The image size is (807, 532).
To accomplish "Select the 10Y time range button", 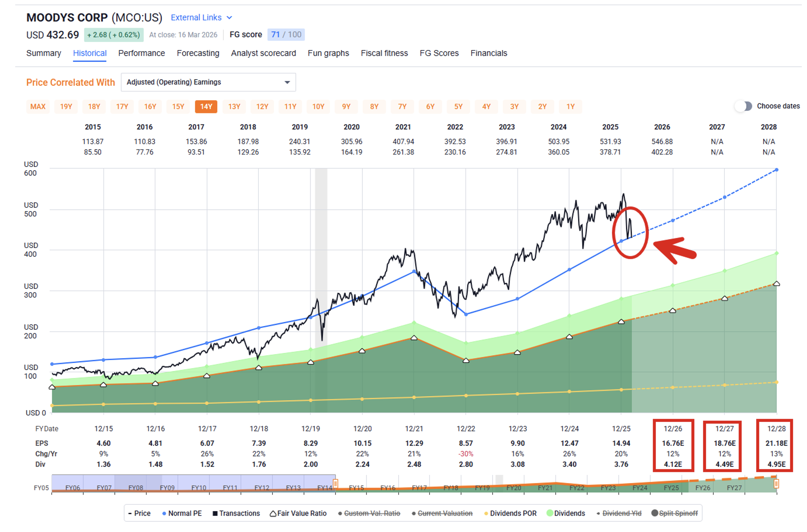I will [x=318, y=107].
